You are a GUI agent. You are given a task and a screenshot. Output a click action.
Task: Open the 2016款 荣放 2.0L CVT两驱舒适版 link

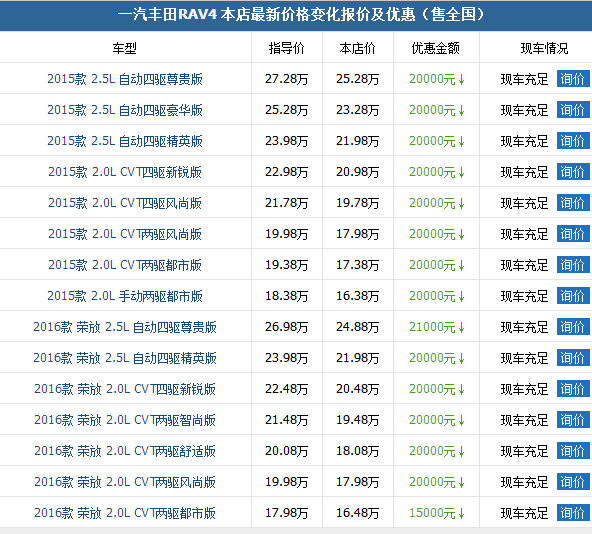(125, 451)
